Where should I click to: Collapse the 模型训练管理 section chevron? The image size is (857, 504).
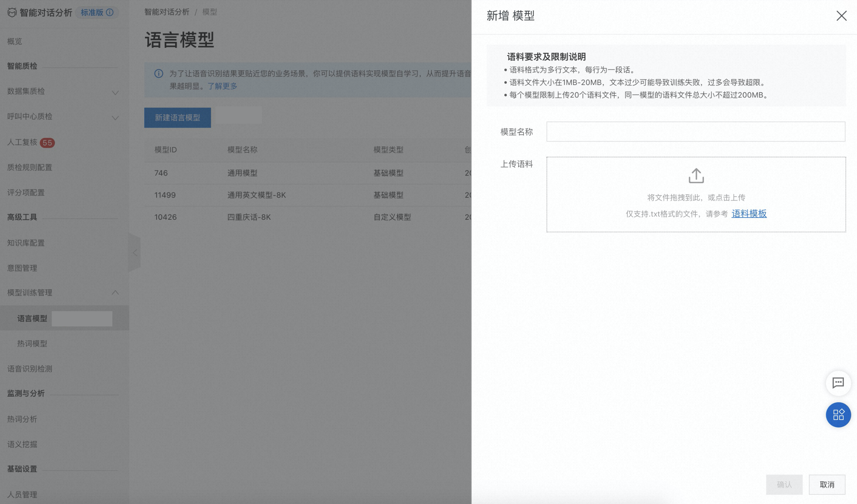tap(115, 292)
